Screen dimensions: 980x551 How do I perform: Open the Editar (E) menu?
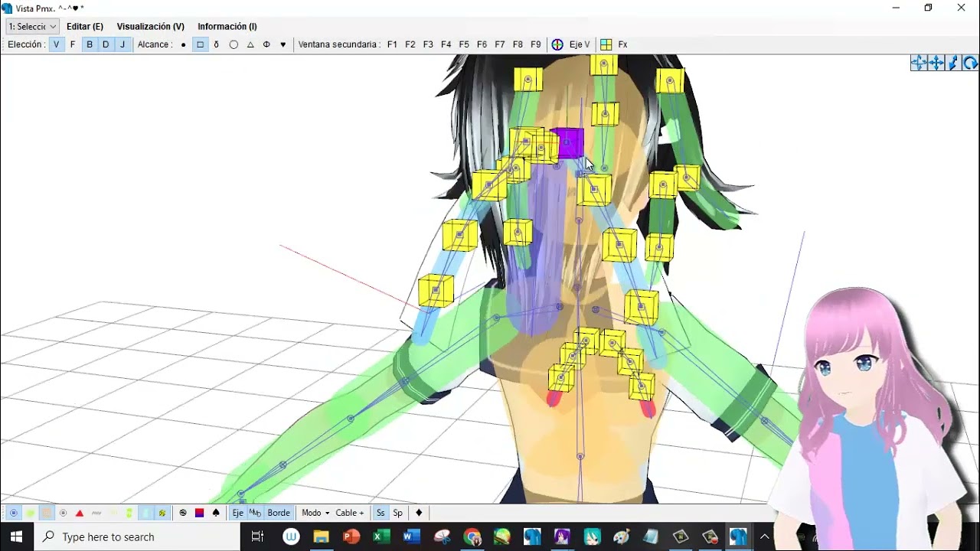[x=85, y=26]
